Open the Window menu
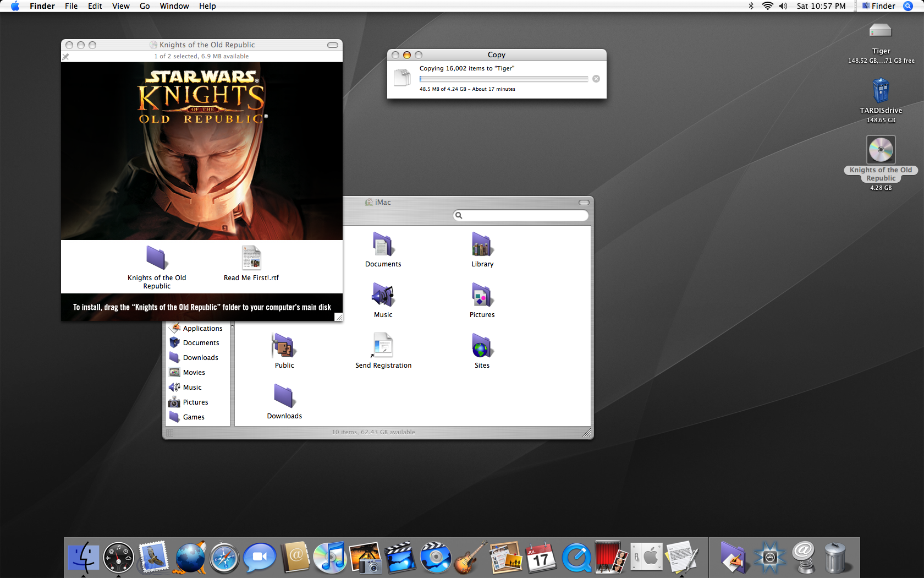The height and width of the screenshot is (578, 924). pos(174,6)
